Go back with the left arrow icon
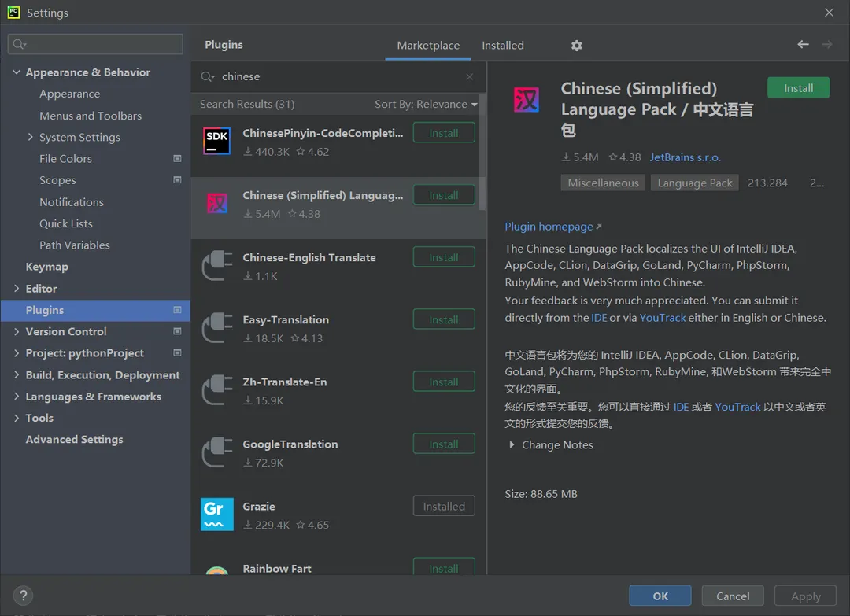Screen dimensions: 850x616 tap(803, 44)
